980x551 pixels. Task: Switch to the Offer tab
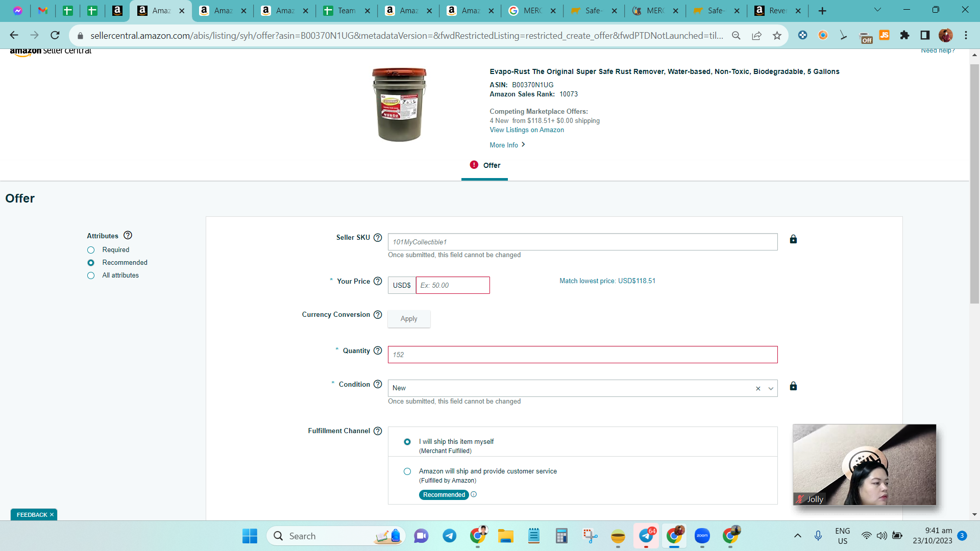484,166
